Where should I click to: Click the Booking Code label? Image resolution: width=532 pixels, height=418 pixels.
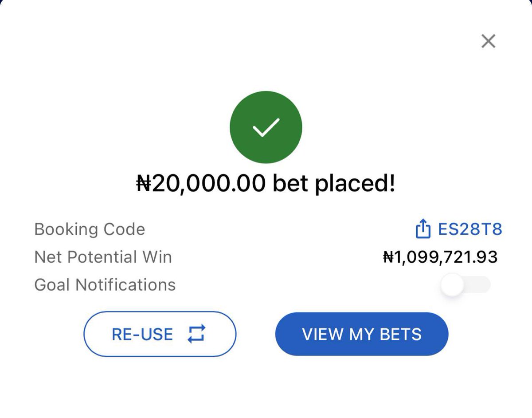90,229
